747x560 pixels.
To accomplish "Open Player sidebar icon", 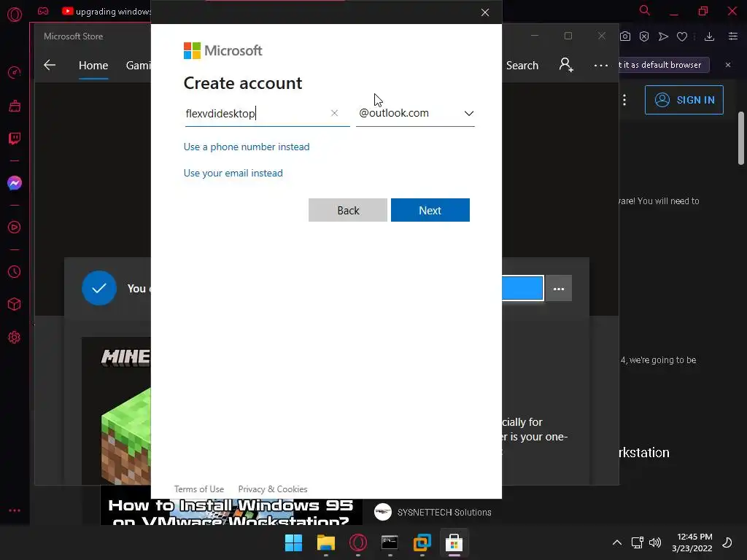I will point(15,227).
